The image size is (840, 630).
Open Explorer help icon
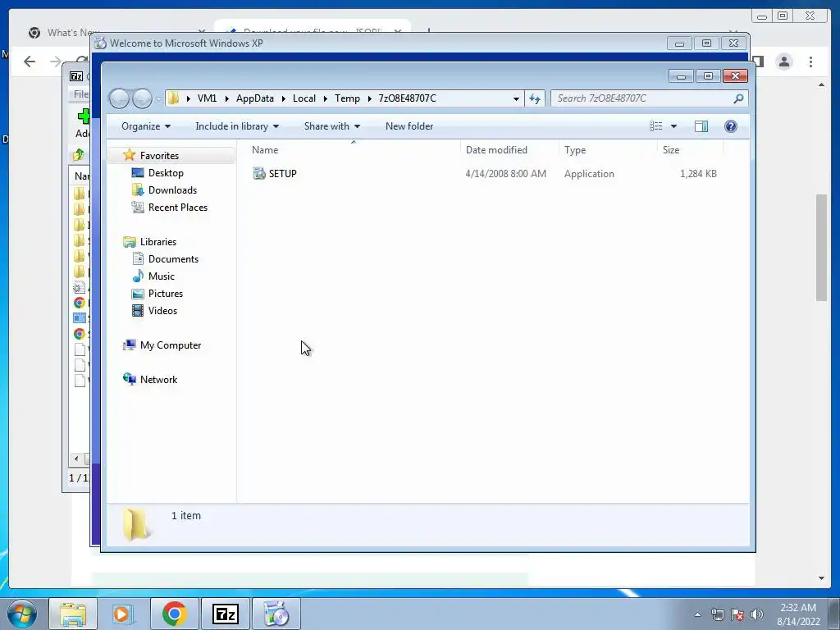tap(731, 126)
